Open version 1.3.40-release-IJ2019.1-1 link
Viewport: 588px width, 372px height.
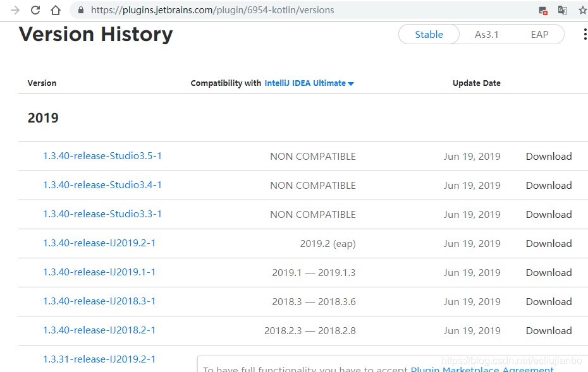coord(99,272)
